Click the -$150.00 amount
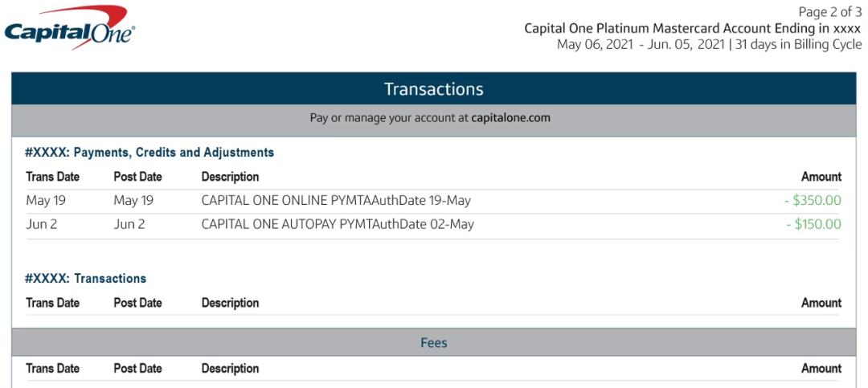Screen dimensions: 868x388 [813, 225]
